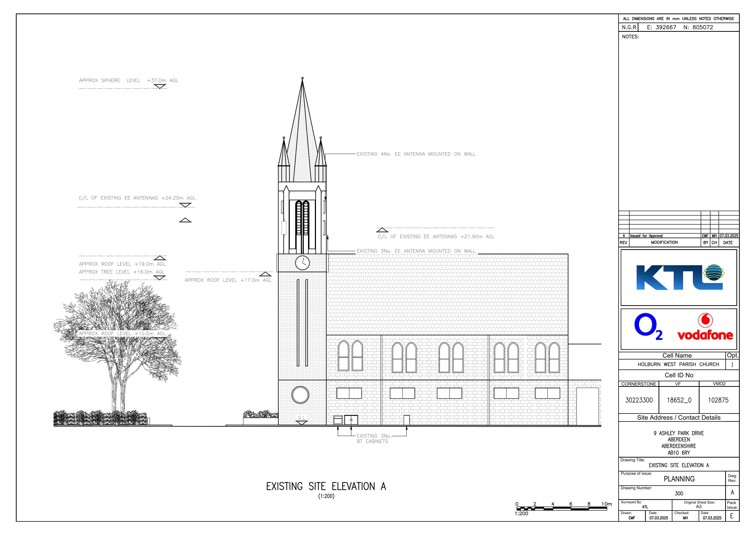
Task: Click 'EXISTING 3No. BT CABINETS' annotation
Action: coord(374,439)
